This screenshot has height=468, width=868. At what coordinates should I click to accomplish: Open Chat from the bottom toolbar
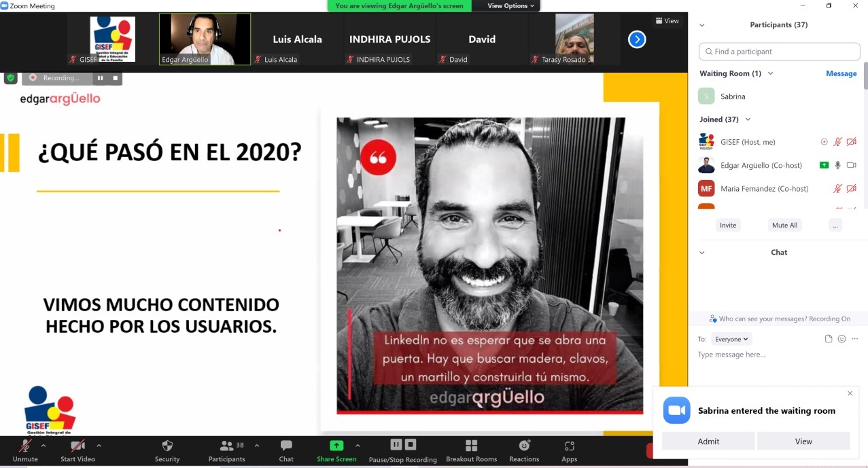[x=286, y=446]
